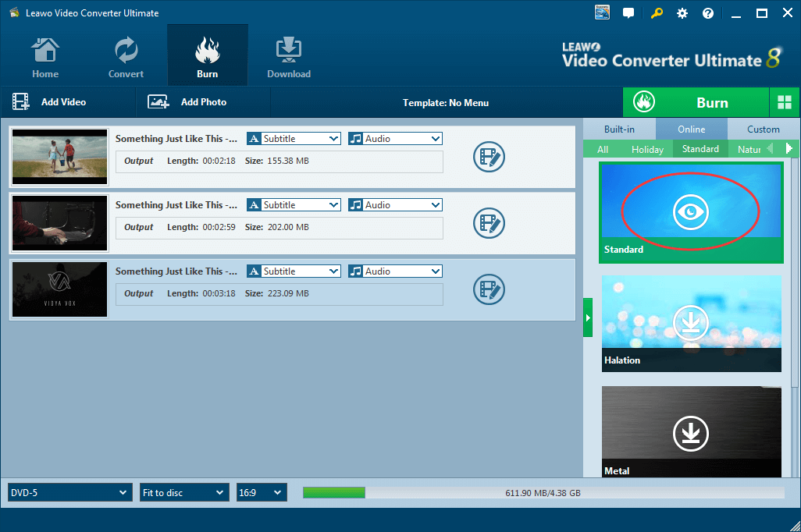Open Audio dropdown for the first video
This screenshot has width=801, height=532.
395,138
